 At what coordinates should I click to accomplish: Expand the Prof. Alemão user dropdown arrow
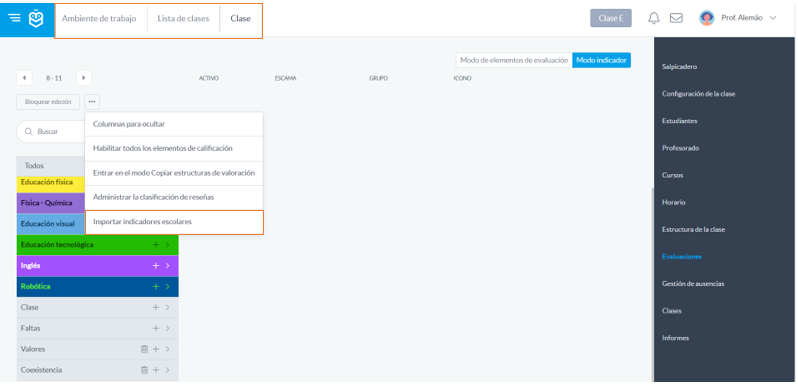773,18
